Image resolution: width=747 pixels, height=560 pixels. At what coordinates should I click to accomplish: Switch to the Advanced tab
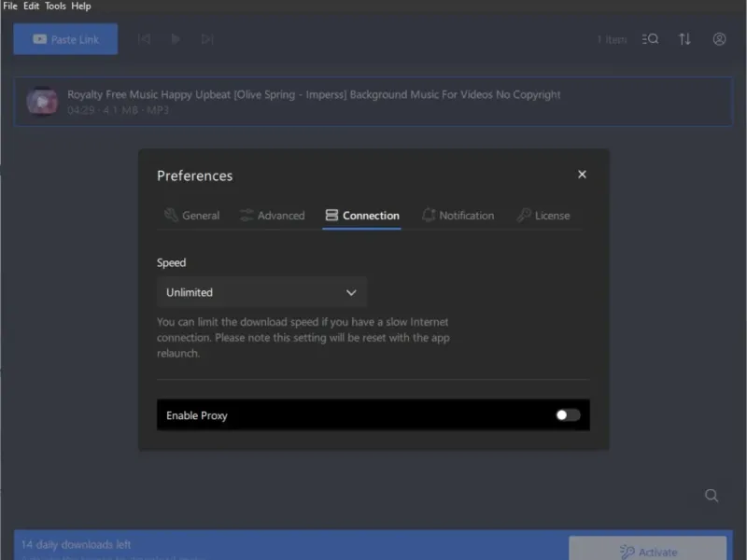(273, 216)
